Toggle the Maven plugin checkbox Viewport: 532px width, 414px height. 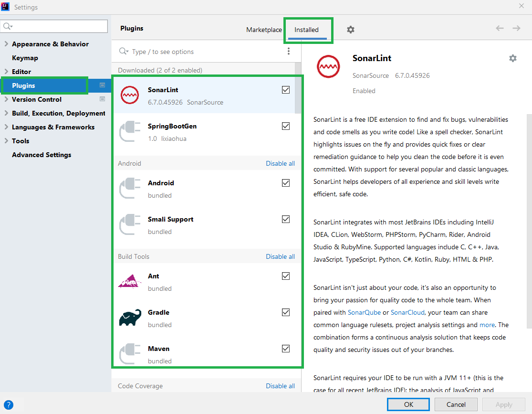[286, 349]
